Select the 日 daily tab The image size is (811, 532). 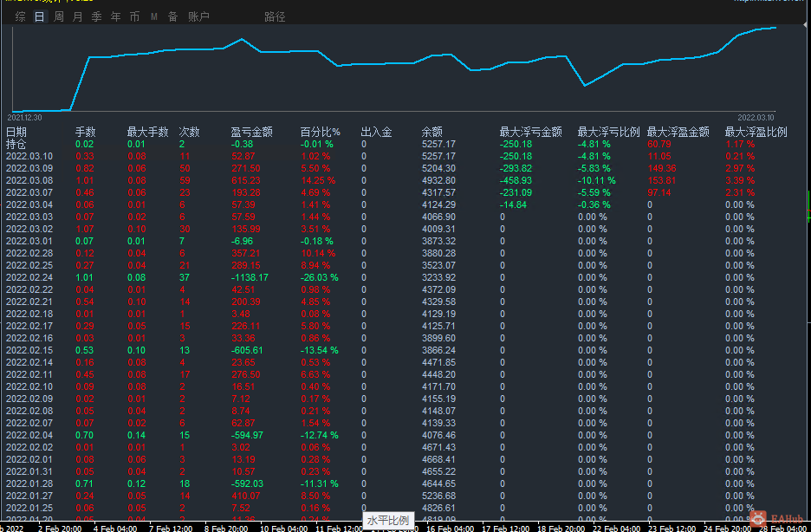coord(39,17)
